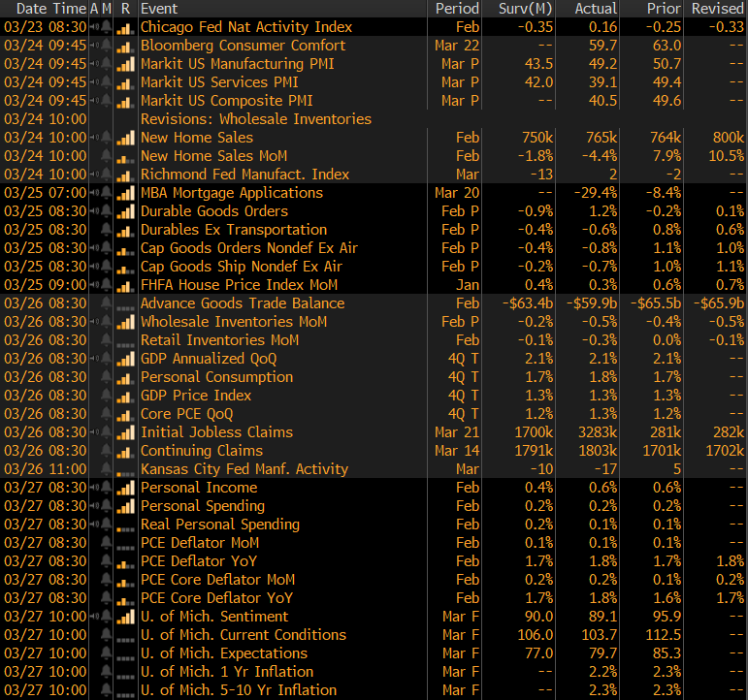Click relevance bars icon for U. of Mich. Sentiment
Image resolution: width=748 pixels, height=700 pixels.
124,617
